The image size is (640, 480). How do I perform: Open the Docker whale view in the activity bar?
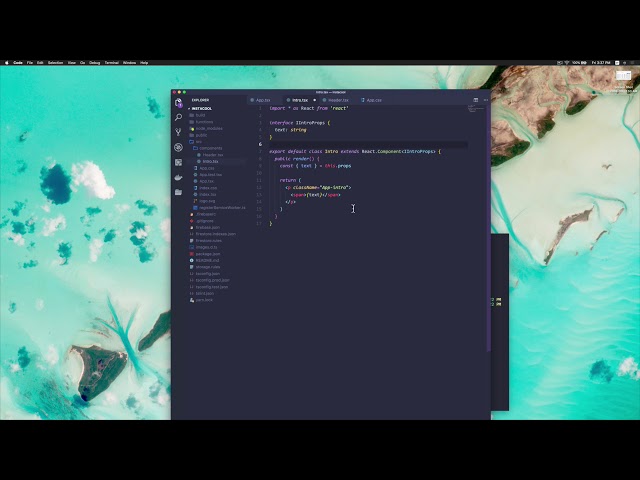pos(178,177)
